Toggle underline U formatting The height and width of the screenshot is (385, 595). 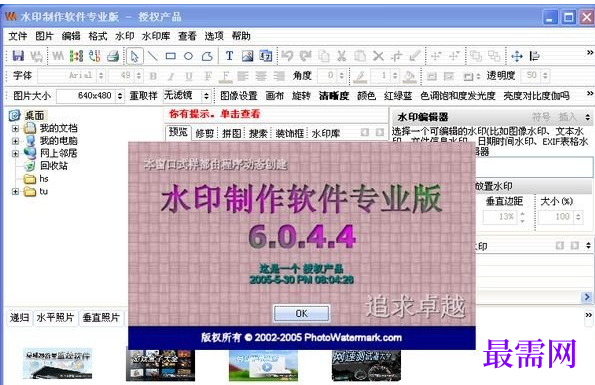[189, 76]
